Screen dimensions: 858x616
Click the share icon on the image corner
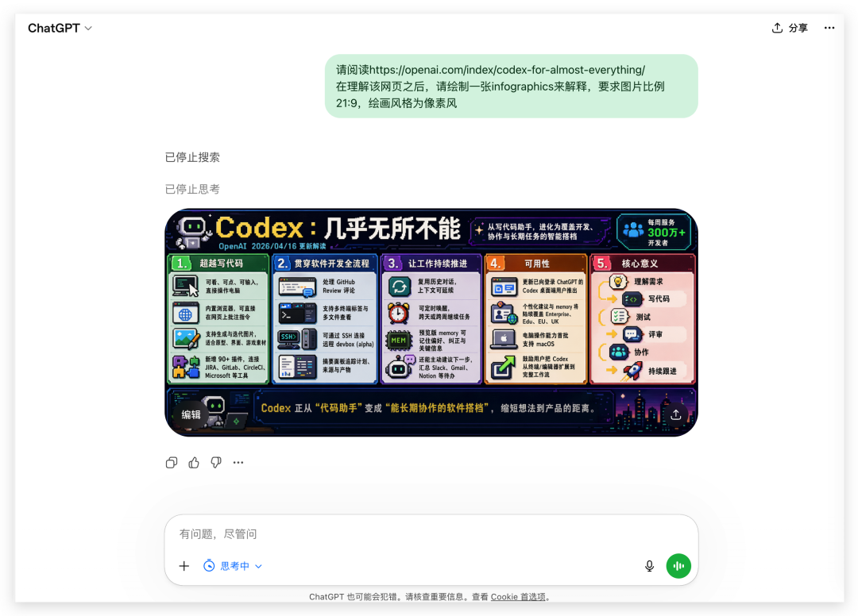[675, 414]
